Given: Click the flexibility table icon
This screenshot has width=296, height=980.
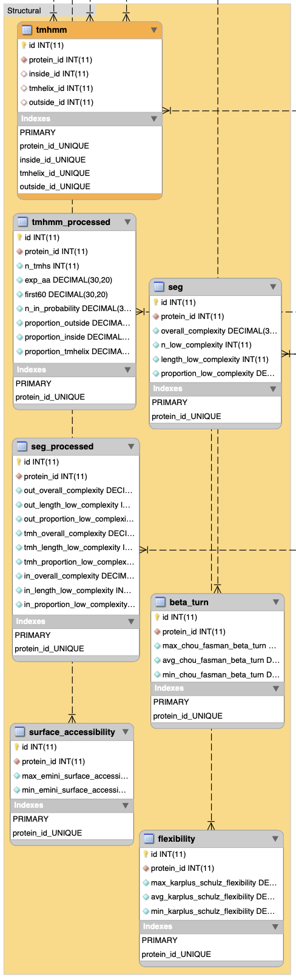Looking at the screenshot, I should (x=149, y=839).
